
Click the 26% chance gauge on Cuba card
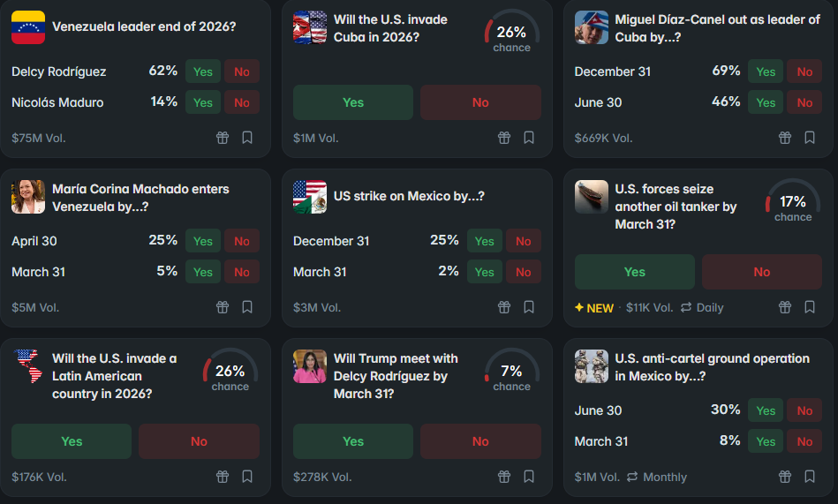[x=512, y=34]
